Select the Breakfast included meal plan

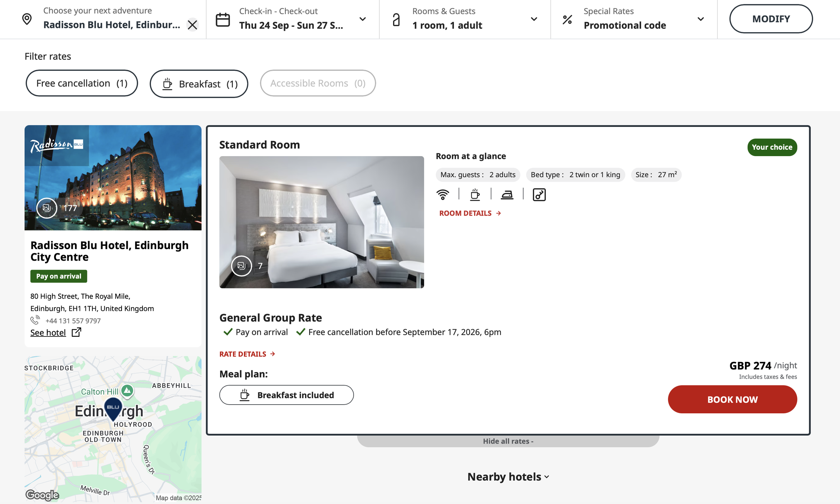click(287, 395)
